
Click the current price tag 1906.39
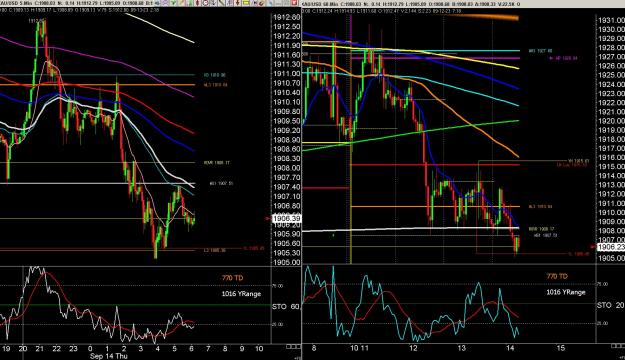pos(287,218)
